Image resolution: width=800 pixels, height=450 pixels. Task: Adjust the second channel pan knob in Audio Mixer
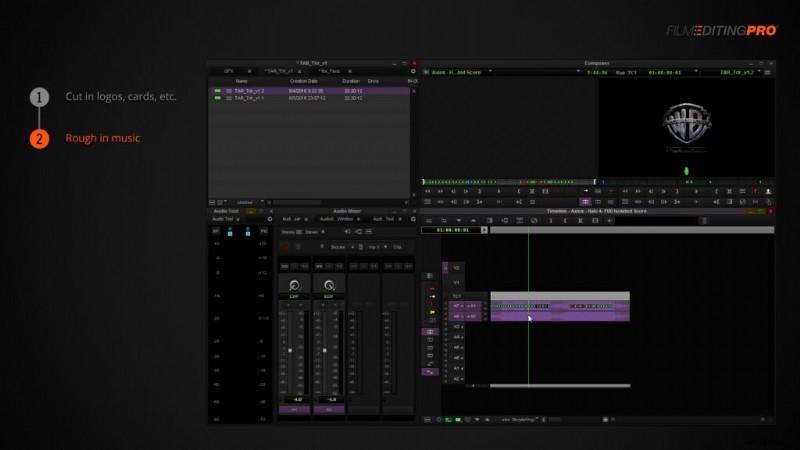[329, 285]
